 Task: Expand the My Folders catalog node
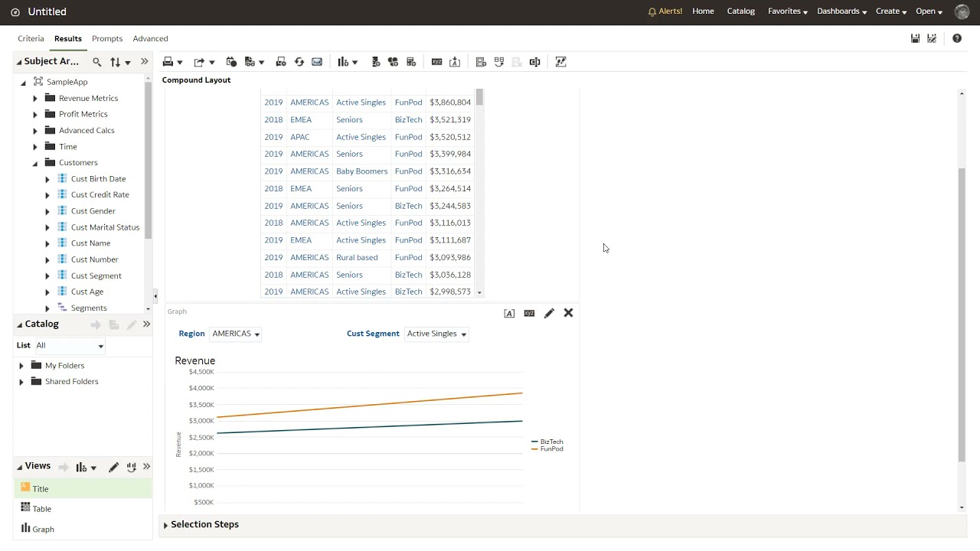[21, 366]
